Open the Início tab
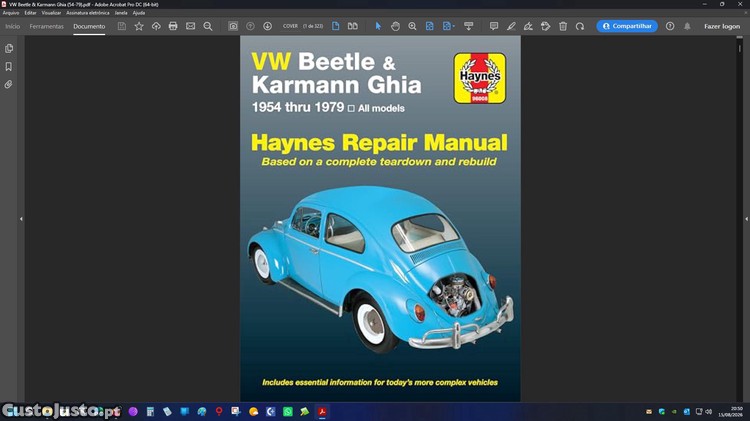Viewport: 750px width, 421px height. (x=12, y=26)
